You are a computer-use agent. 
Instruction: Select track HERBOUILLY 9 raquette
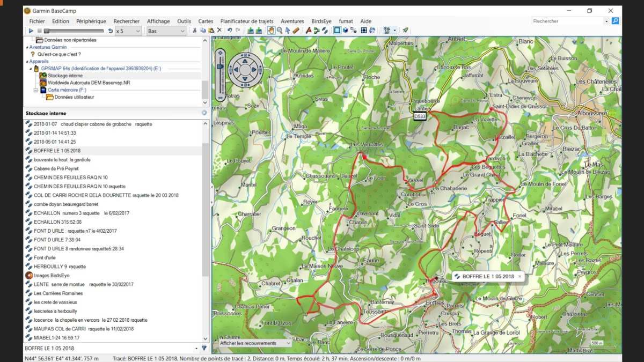[x=60, y=267]
